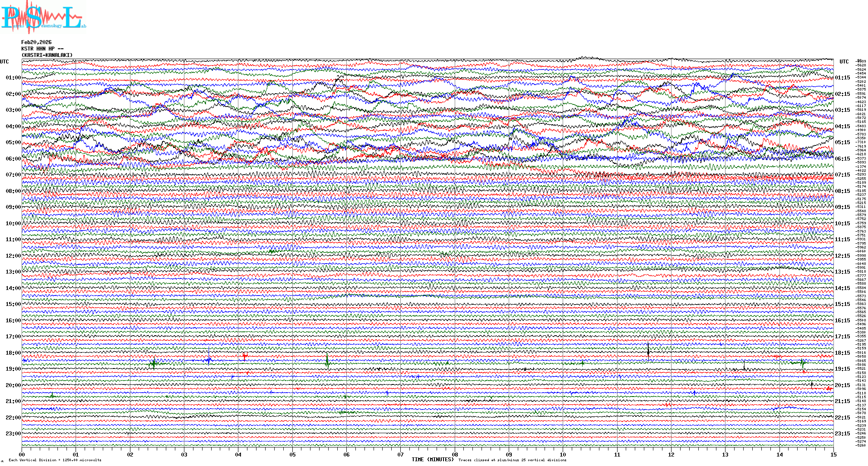Click the (KASTRI-KANALAKI) location label

point(47,55)
